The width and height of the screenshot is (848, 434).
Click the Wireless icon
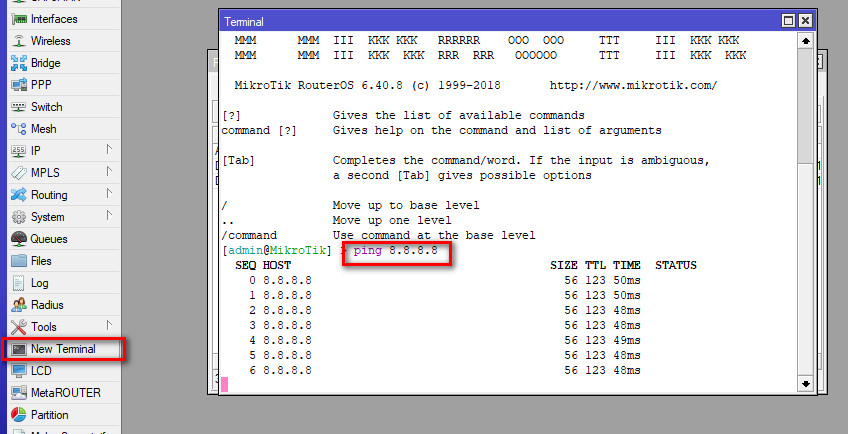[x=19, y=41]
